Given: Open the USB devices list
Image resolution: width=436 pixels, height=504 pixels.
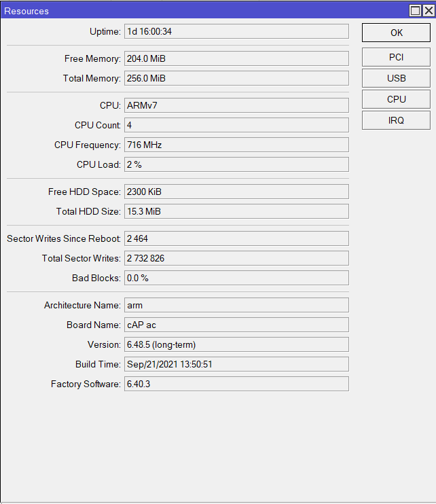Looking at the screenshot, I should point(396,78).
